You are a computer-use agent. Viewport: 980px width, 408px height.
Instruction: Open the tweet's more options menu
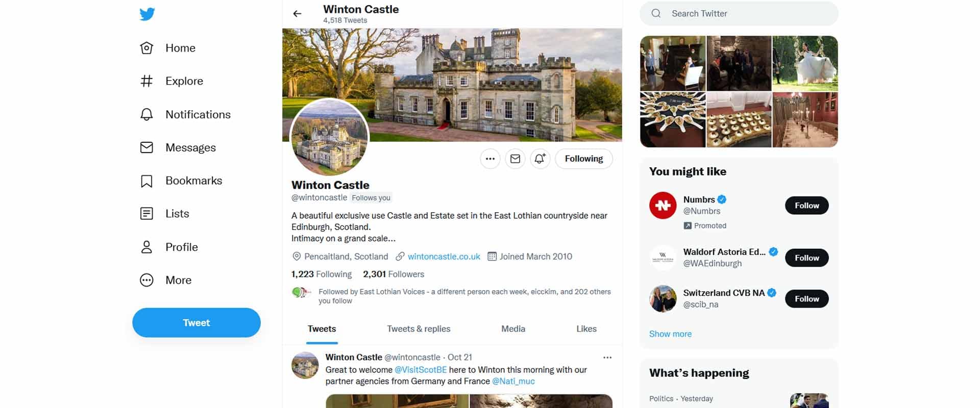tap(607, 358)
